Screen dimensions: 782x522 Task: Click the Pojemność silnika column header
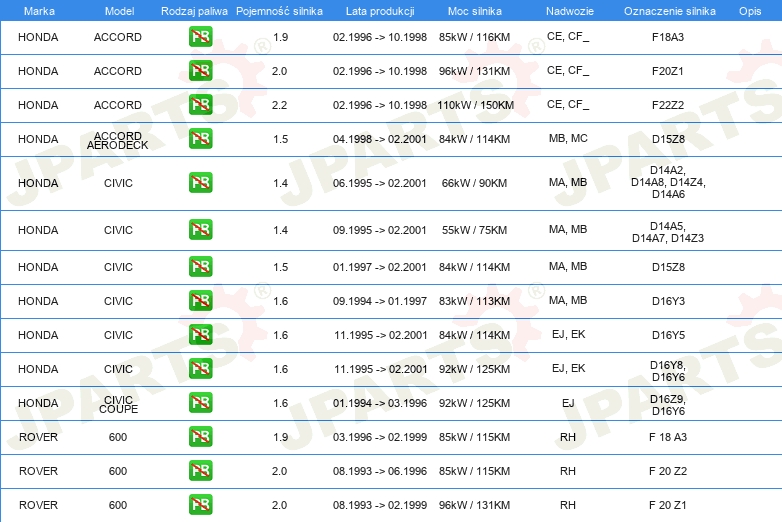click(x=279, y=11)
